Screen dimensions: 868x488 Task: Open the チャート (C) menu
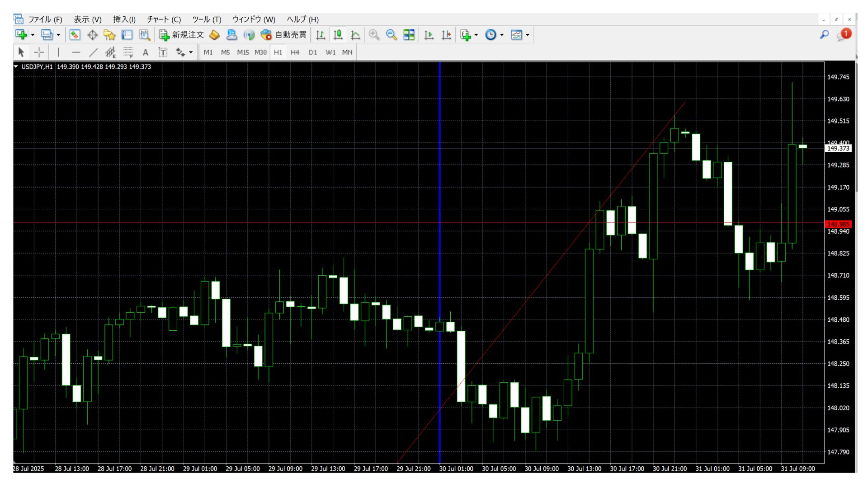click(x=164, y=19)
